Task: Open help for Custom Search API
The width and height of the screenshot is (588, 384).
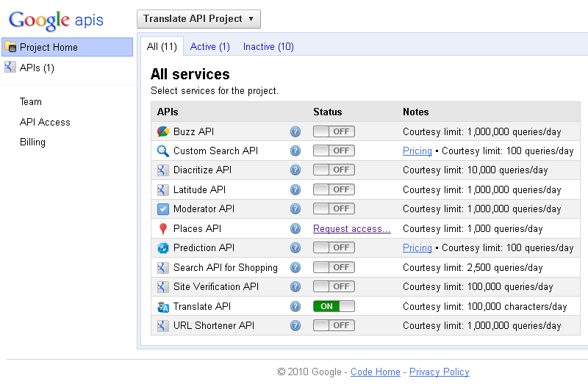Action: coord(295,151)
